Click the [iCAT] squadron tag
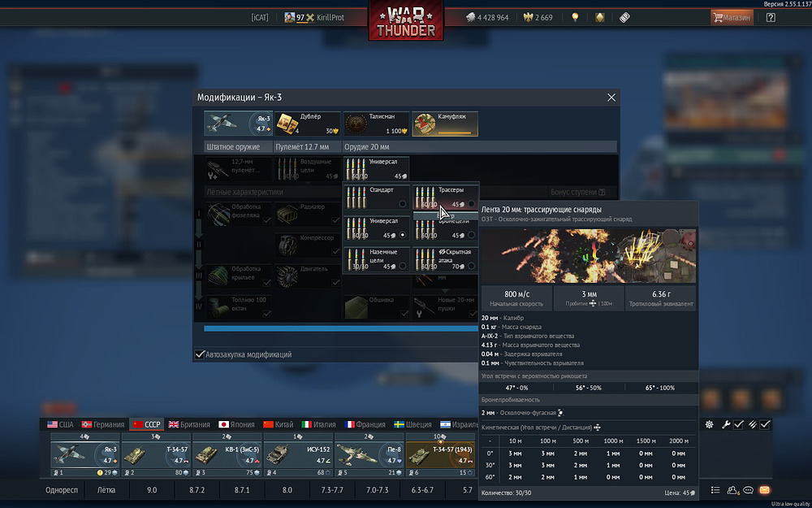Viewport: 812px width, 508px height. [x=260, y=17]
